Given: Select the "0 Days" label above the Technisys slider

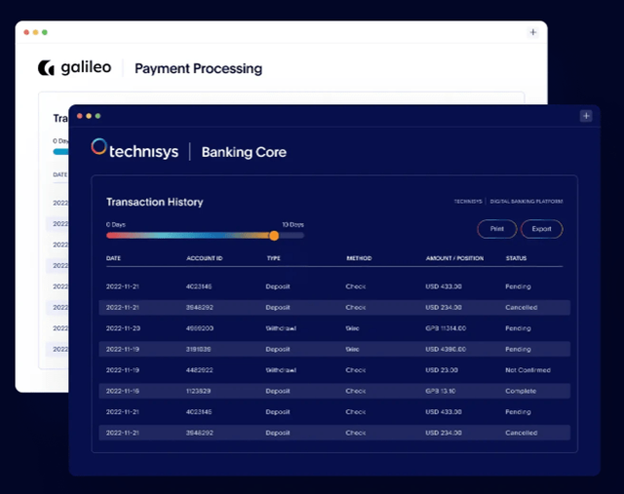Looking at the screenshot, I should pos(116,225).
